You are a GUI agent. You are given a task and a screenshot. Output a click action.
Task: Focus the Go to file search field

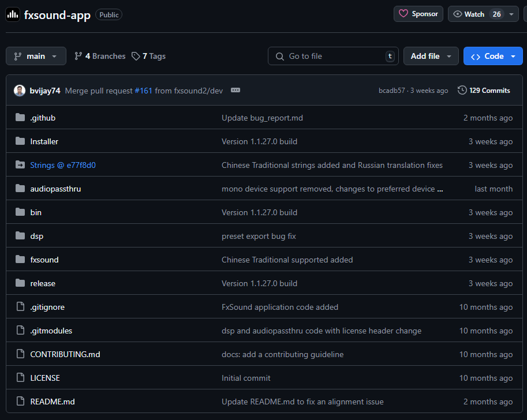click(333, 56)
